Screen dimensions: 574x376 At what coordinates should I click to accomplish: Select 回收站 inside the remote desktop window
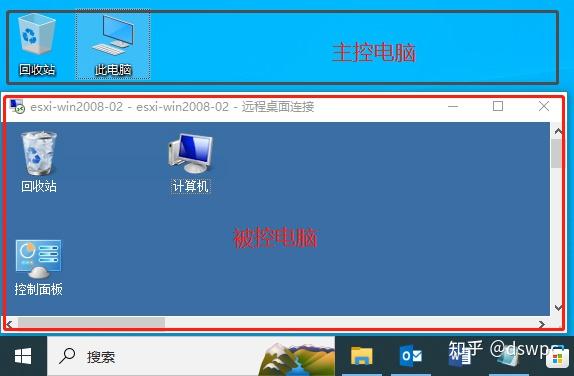38,162
